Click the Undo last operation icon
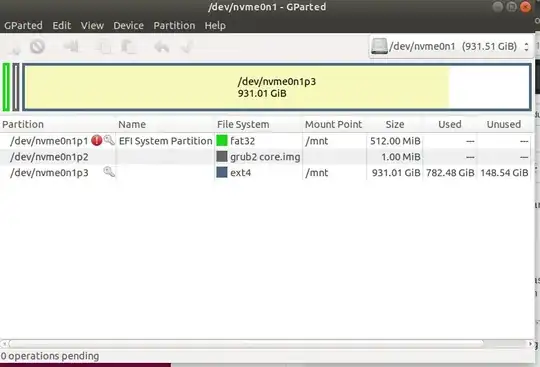The width and height of the screenshot is (540, 367). click(162, 47)
